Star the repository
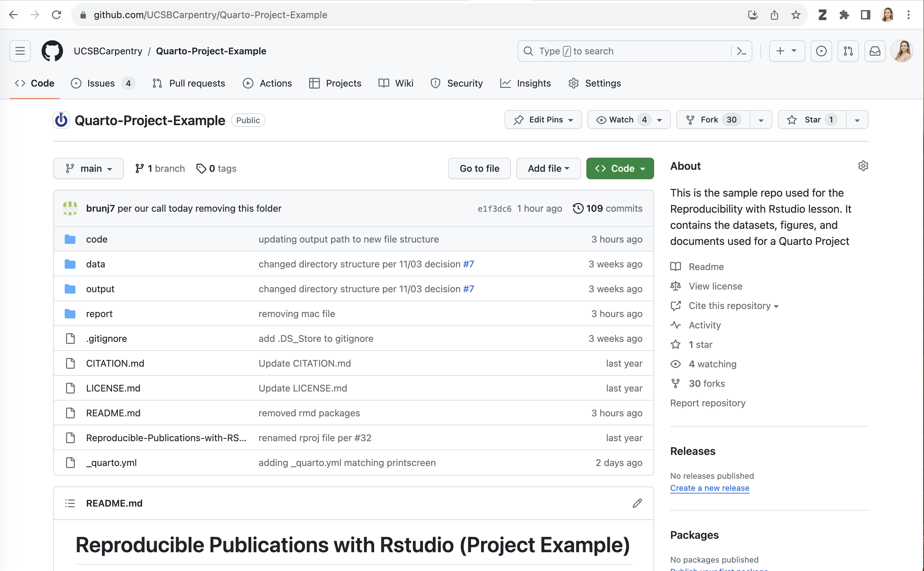The image size is (924, 571). tap(812, 120)
